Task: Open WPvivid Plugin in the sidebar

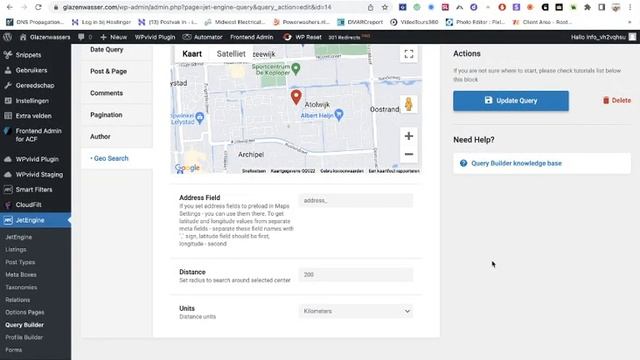Action: coord(36,159)
